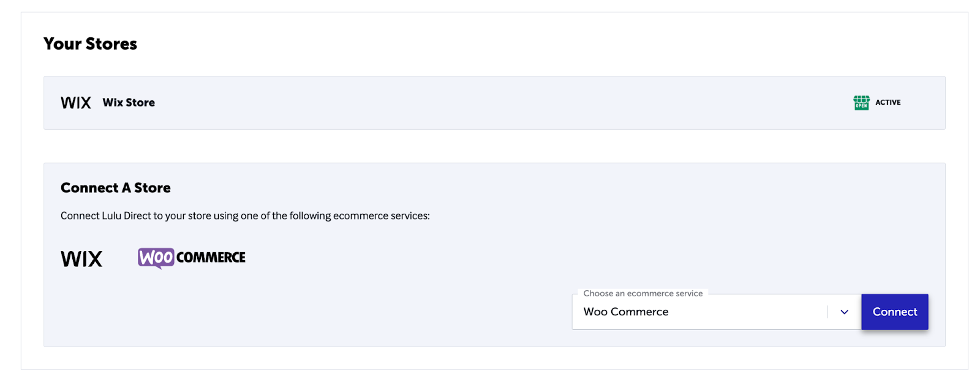Click the Wix Store label link
The image size is (980, 382).
(x=129, y=102)
